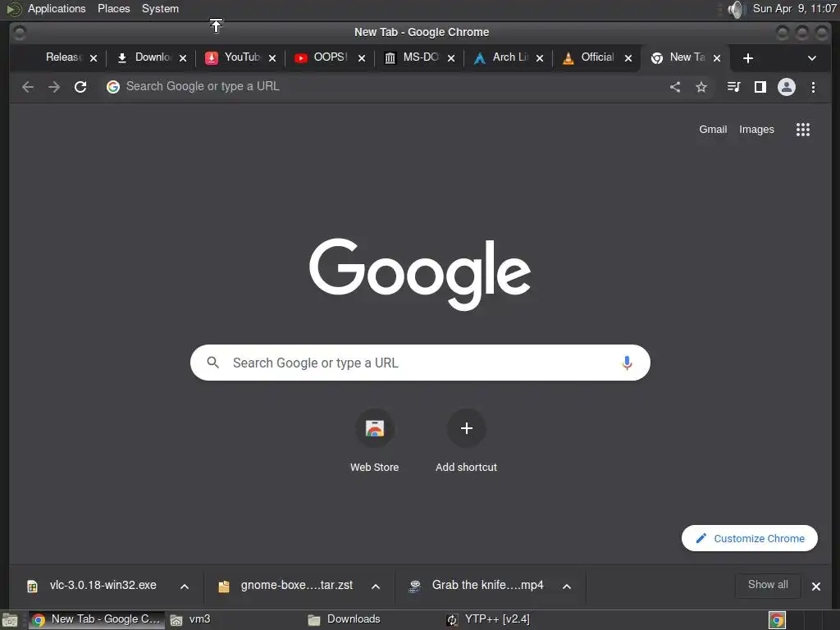
Task: Close the Arch Linux tab
Action: point(540,58)
